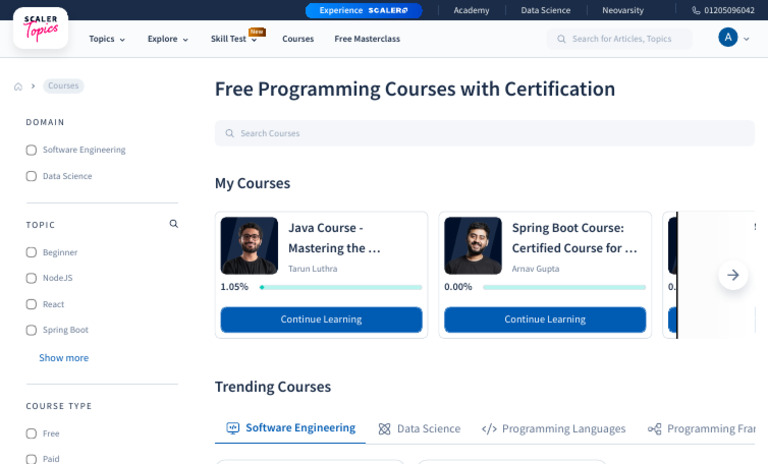The width and height of the screenshot is (768, 464).
Task: Click the Programming Languages code brackets icon
Action: pyautogui.click(x=489, y=429)
